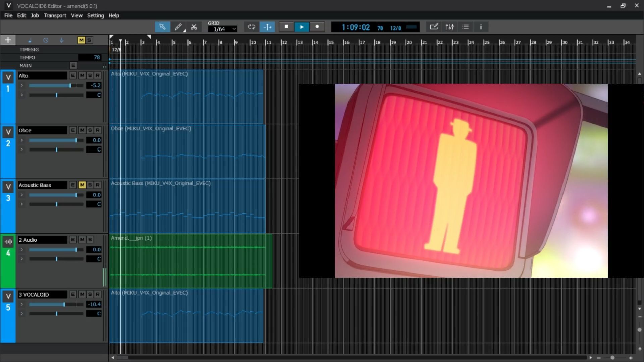Screen dimensions: 644x362
Task: Mute the Alto track
Action: pos(82,76)
